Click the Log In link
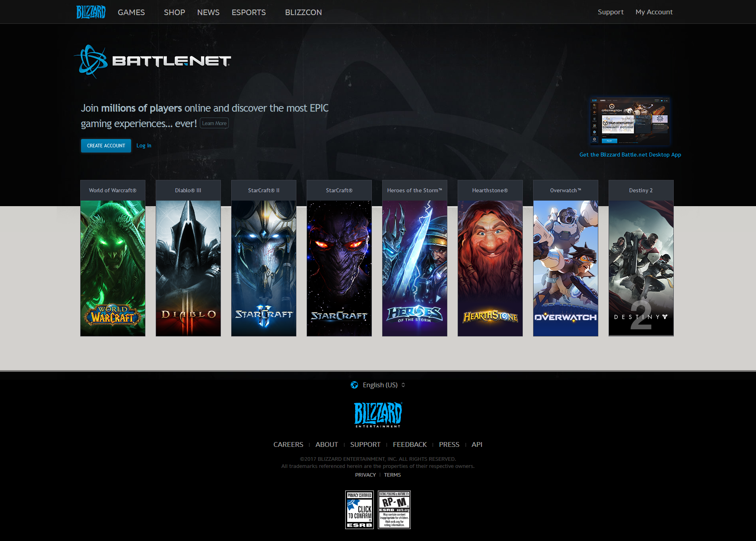 pos(144,146)
